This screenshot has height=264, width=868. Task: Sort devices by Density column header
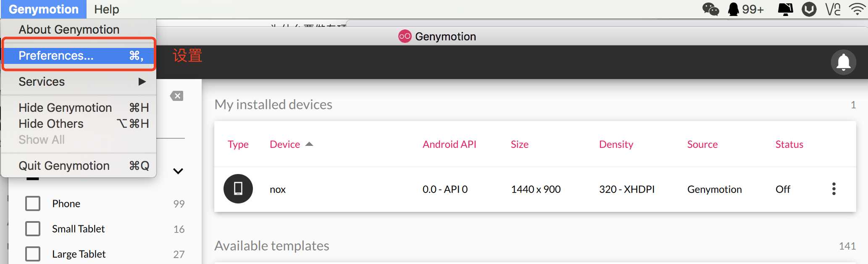[616, 144]
